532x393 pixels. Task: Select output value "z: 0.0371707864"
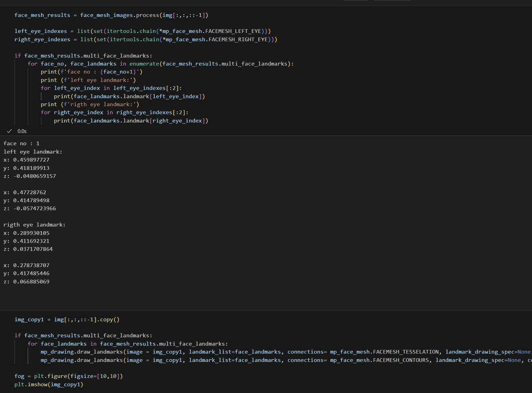[28, 249]
